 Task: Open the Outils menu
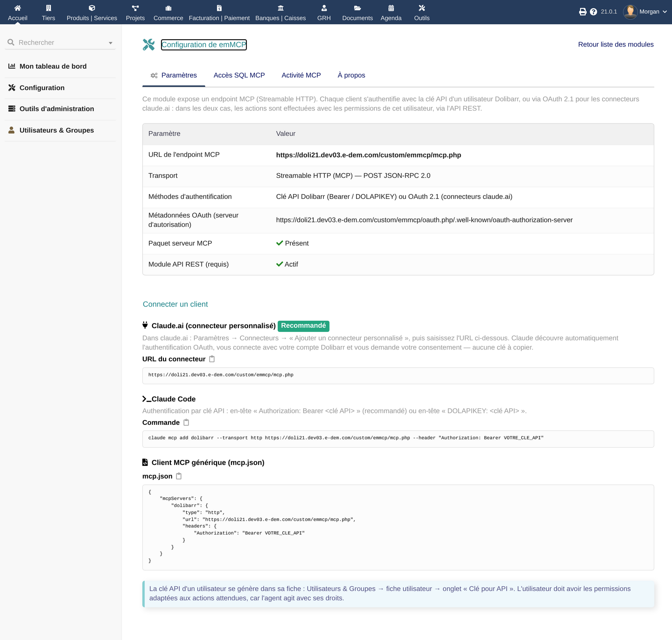(422, 13)
